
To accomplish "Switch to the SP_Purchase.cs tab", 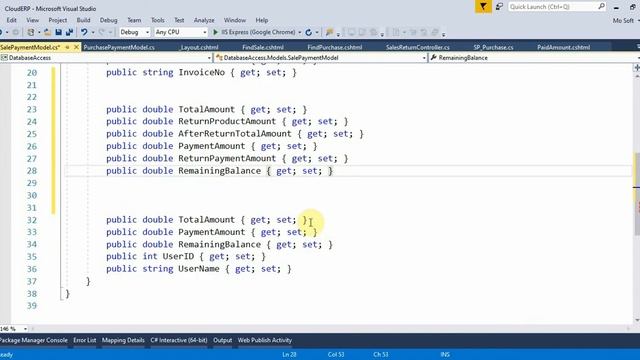I will 493,47.
